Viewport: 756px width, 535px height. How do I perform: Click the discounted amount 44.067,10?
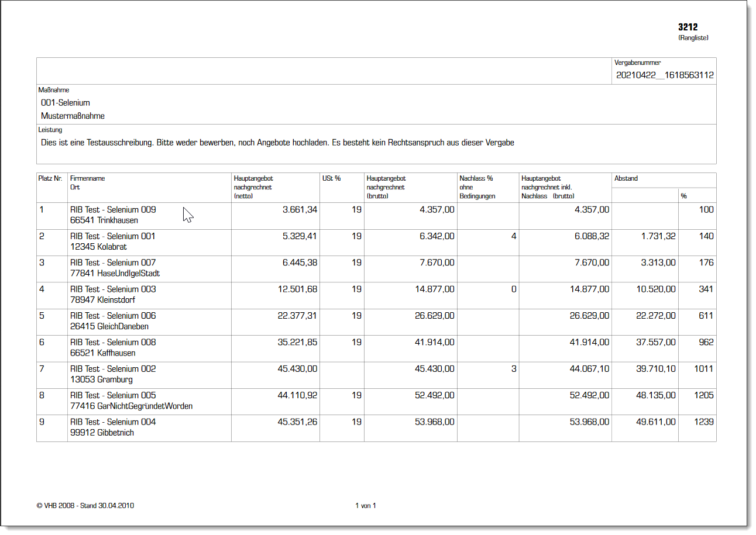[589, 369]
